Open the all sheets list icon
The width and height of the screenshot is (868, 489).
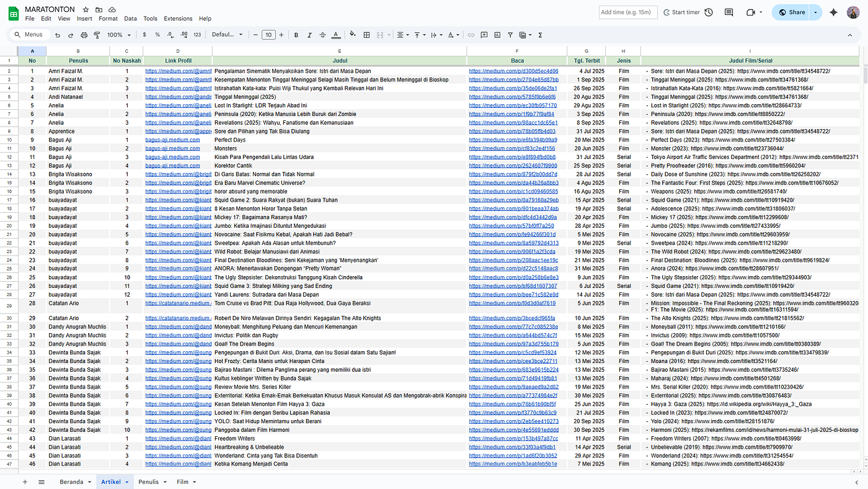tap(42, 482)
